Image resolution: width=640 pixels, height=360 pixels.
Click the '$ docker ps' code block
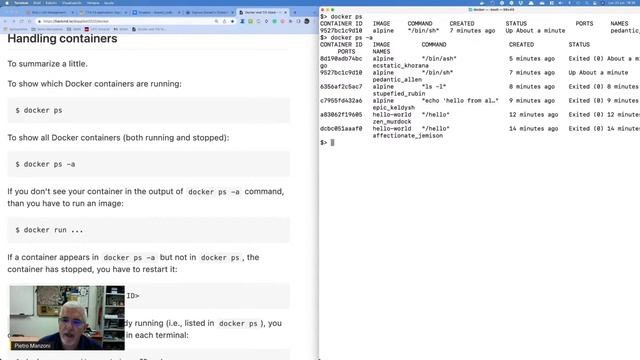click(x=149, y=110)
